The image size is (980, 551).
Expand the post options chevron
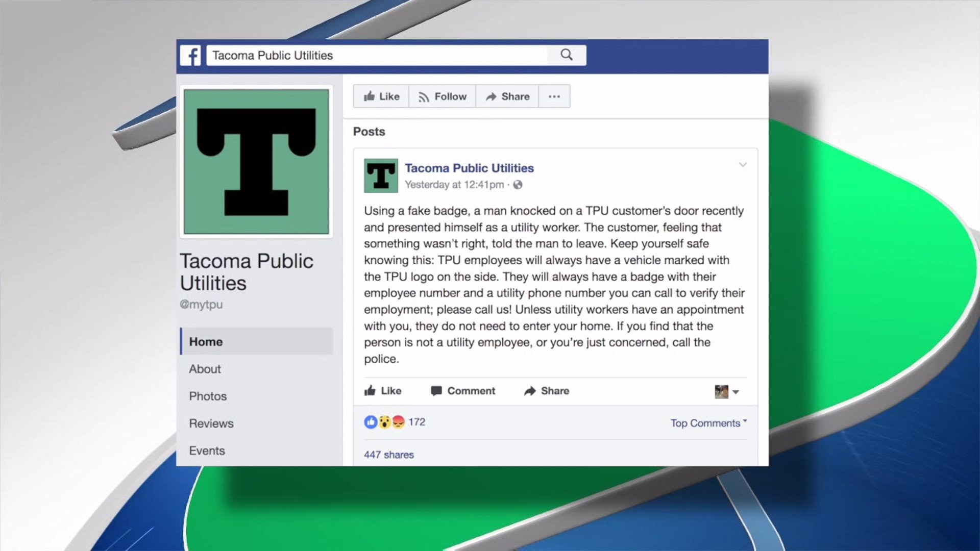[743, 165]
